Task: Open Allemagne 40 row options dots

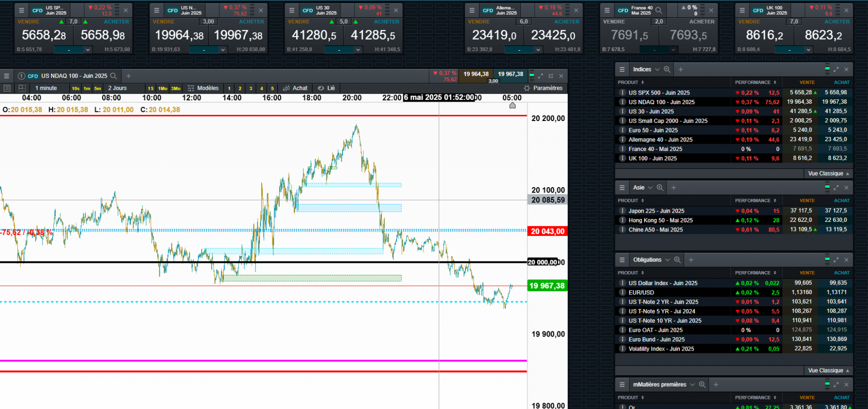Action: [623, 139]
